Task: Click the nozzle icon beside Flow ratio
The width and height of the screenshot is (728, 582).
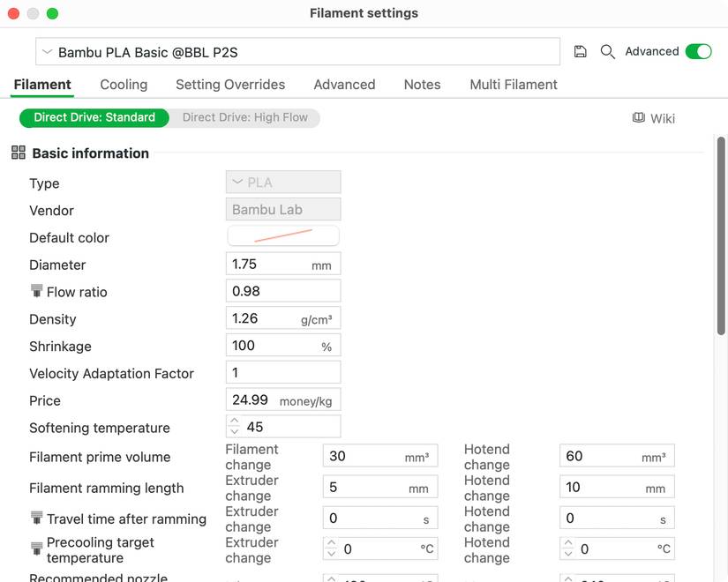Action: point(36,291)
